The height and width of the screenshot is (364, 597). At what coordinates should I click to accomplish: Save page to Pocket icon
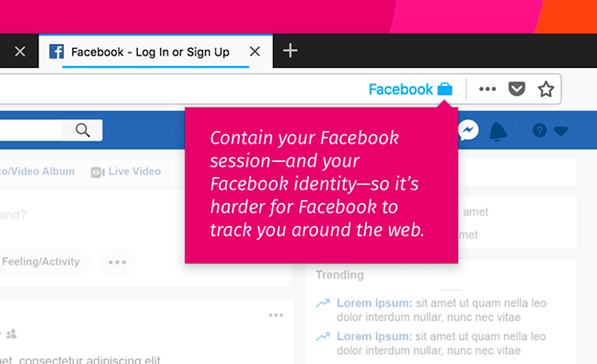517,89
